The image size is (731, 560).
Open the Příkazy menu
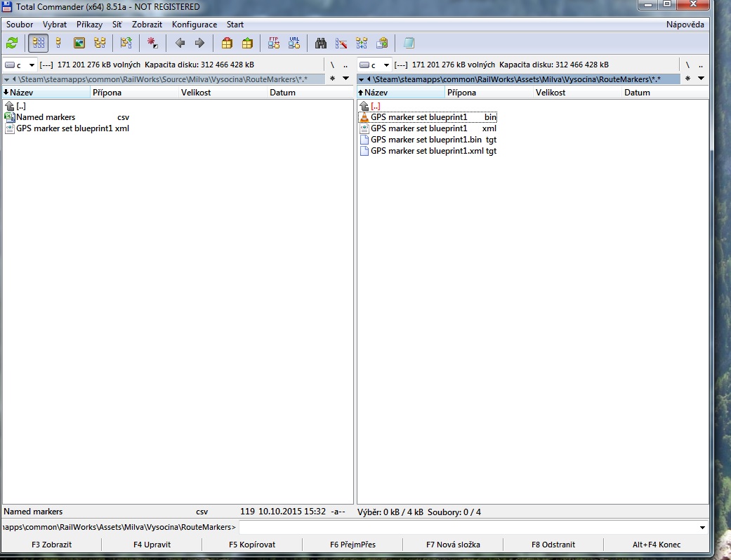point(89,25)
